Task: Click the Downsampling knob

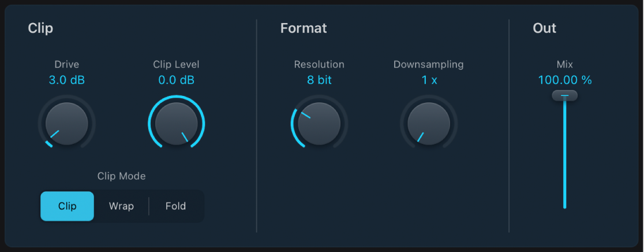Action: pyautogui.click(x=429, y=123)
